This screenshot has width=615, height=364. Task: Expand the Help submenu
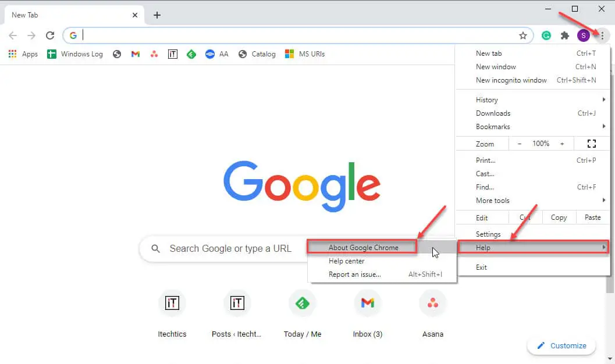pos(533,248)
